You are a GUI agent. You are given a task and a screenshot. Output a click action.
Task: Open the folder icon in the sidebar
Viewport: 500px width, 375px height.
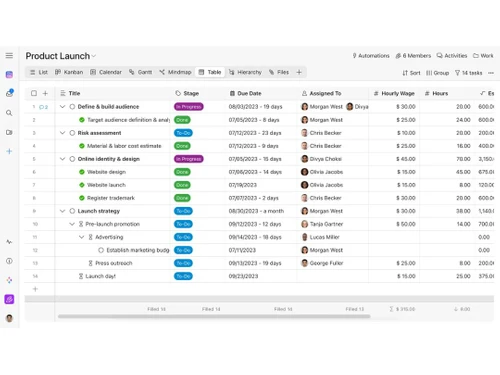click(9, 132)
